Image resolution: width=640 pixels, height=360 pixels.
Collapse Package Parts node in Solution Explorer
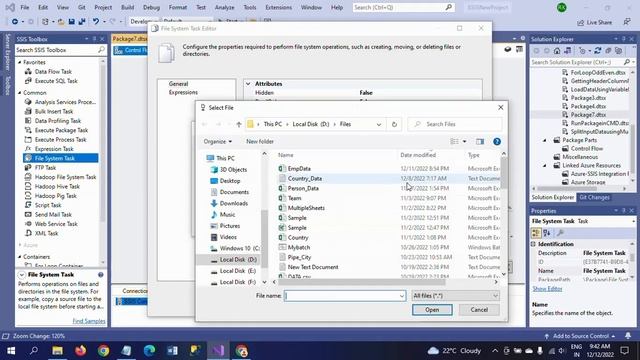pos(544,140)
